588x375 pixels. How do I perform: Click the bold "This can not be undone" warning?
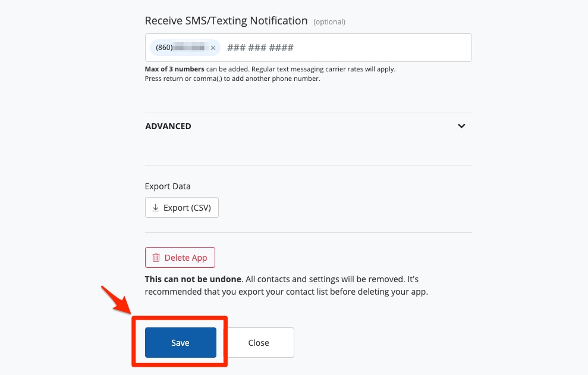coord(193,279)
